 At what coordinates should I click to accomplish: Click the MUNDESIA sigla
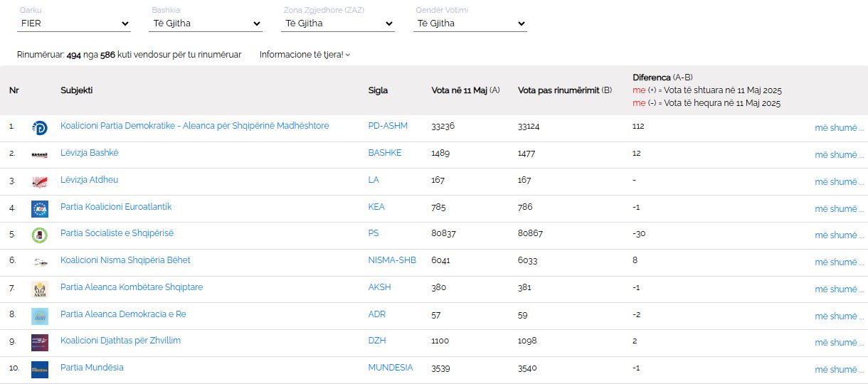click(391, 368)
